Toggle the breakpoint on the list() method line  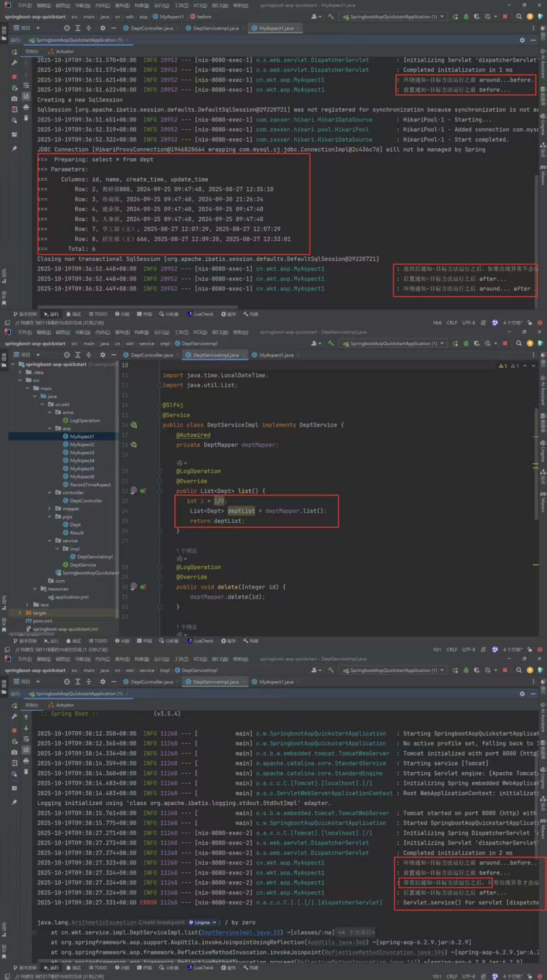coord(134,491)
